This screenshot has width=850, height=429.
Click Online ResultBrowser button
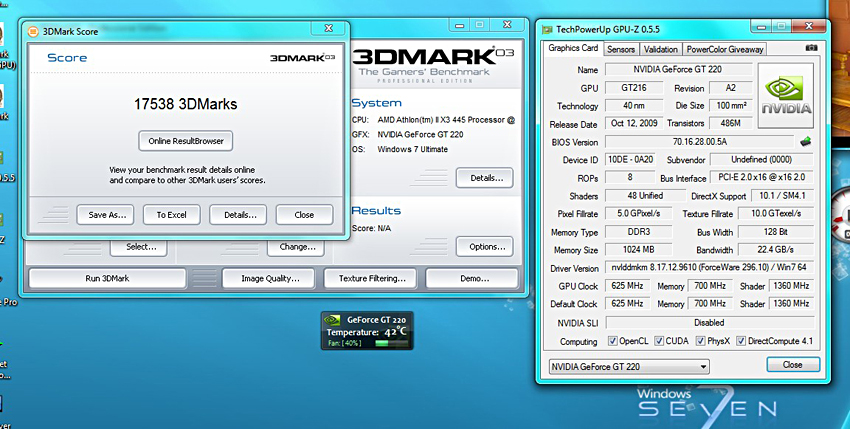click(186, 141)
